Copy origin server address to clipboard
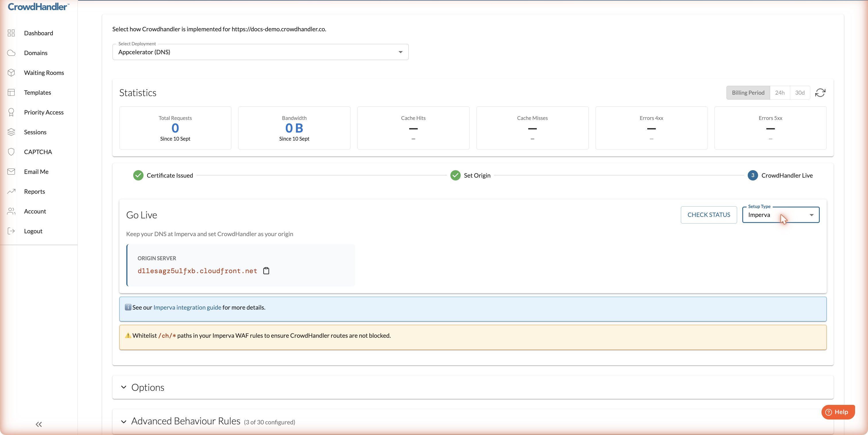This screenshot has width=868, height=435. click(266, 271)
